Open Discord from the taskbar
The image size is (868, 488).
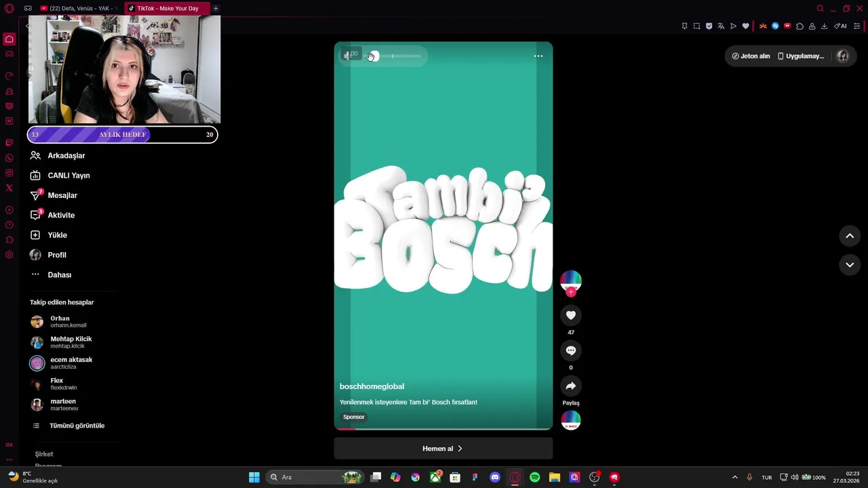click(x=495, y=477)
